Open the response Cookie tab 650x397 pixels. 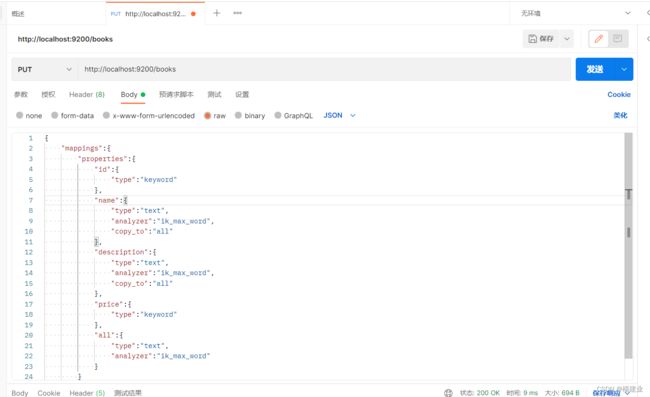(49, 393)
